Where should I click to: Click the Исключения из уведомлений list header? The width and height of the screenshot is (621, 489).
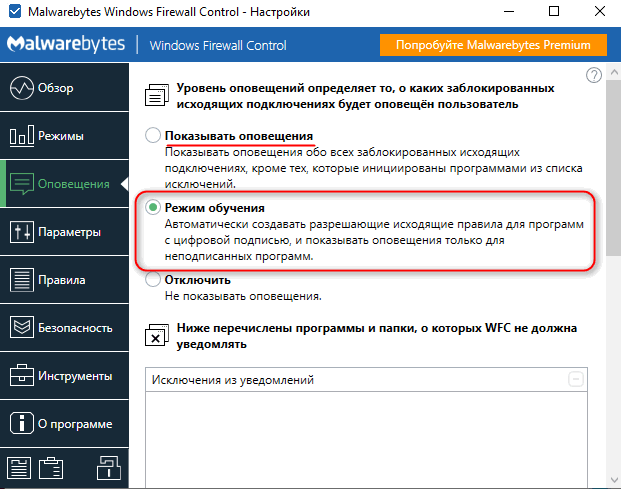coord(366,380)
